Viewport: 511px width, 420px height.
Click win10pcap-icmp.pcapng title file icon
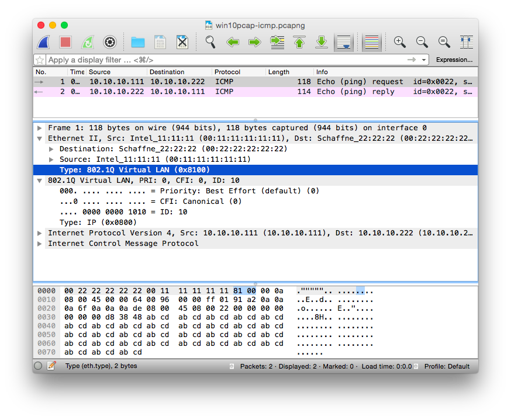[x=209, y=25]
